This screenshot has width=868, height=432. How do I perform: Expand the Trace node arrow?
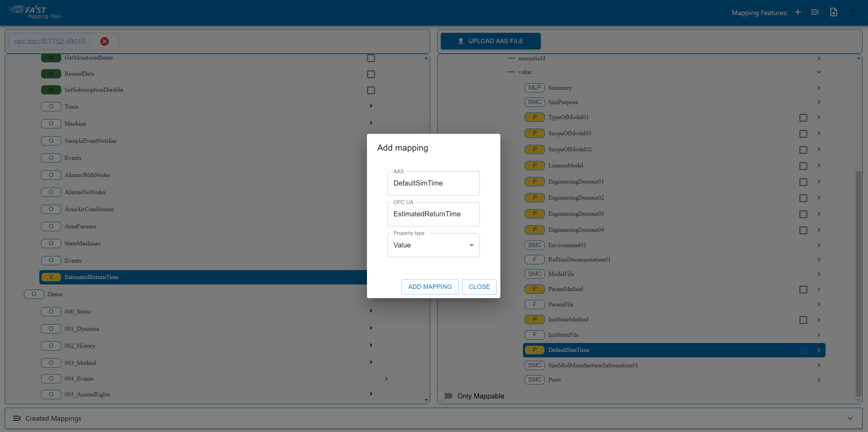click(371, 106)
